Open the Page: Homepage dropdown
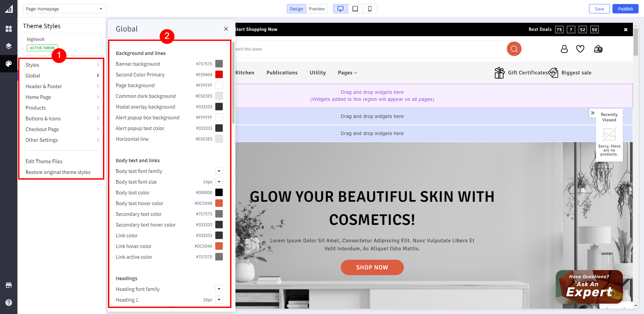The width and height of the screenshot is (644, 314). (x=64, y=9)
